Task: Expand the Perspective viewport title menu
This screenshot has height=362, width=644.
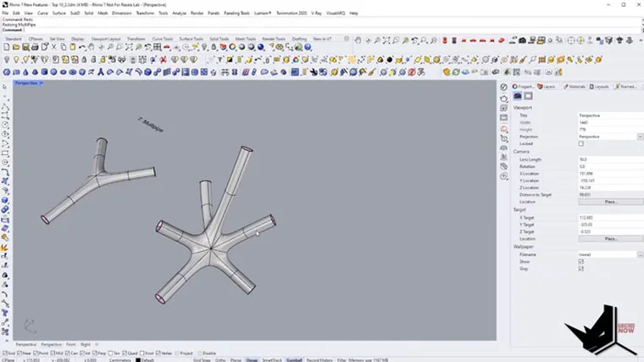Action: 28,83
